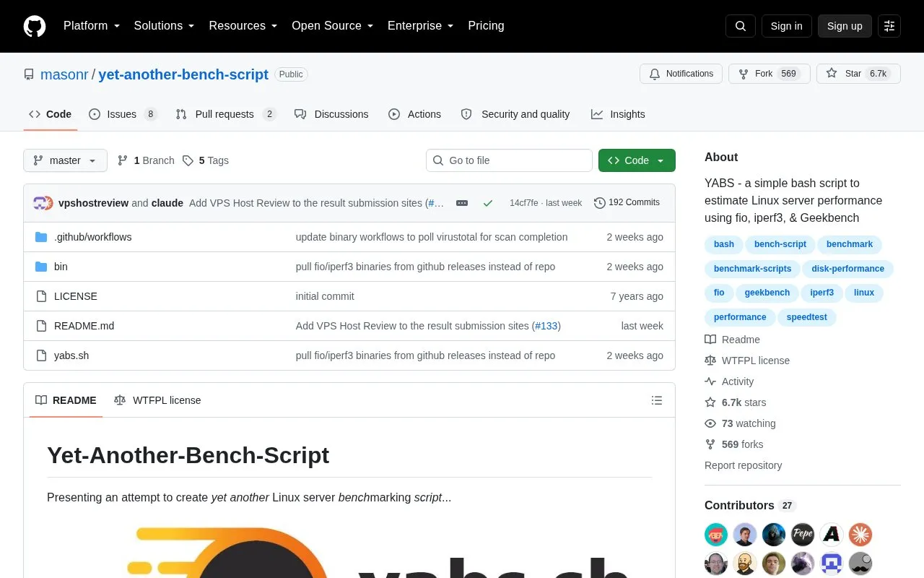Expand the Solutions menu
Viewport: 924px width, 578px height.
[164, 26]
